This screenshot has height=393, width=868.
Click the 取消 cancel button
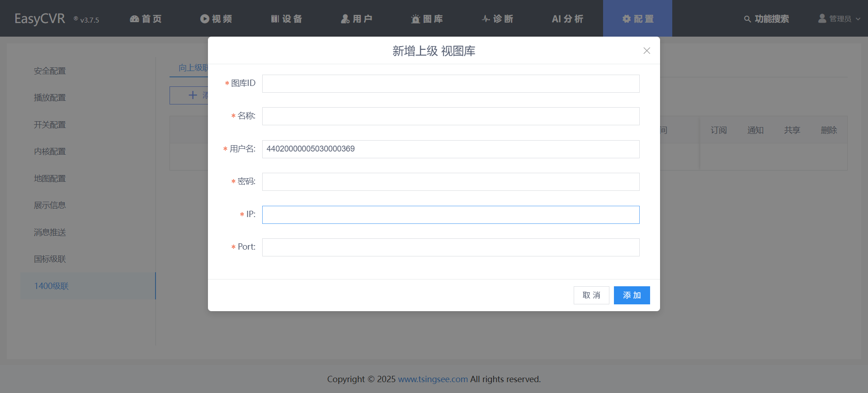pos(591,295)
